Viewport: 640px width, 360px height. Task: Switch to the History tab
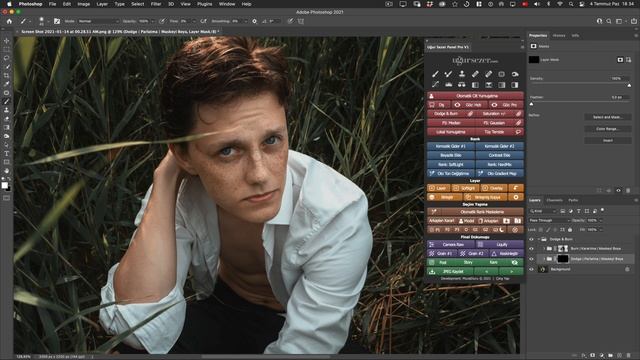[559, 36]
